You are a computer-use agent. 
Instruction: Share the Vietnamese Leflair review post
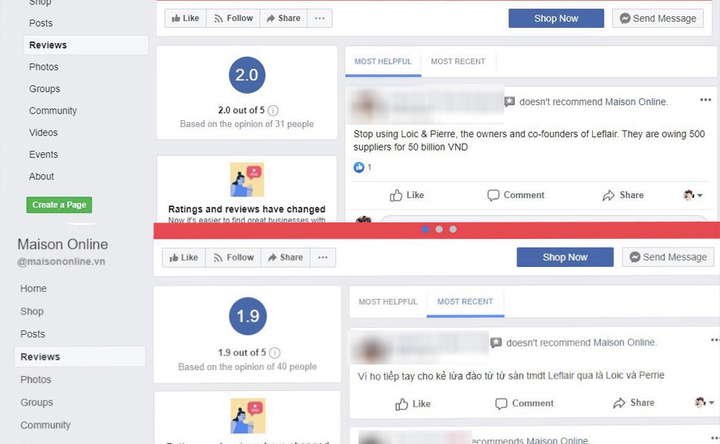click(x=634, y=403)
